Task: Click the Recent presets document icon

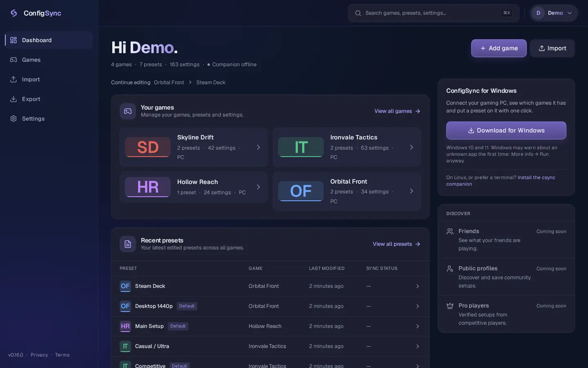Action: pos(128,244)
